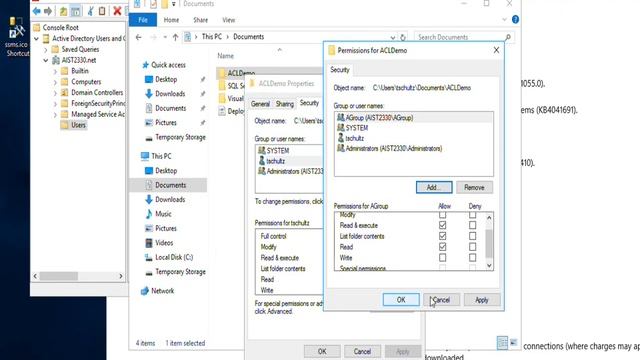
Task: Expand the Saved Queries node
Action: pos(46,49)
